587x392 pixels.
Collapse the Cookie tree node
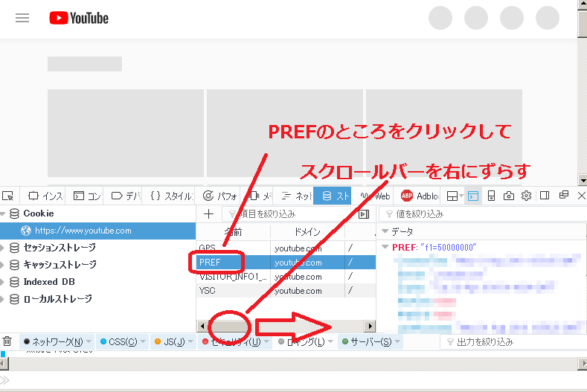point(3,213)
